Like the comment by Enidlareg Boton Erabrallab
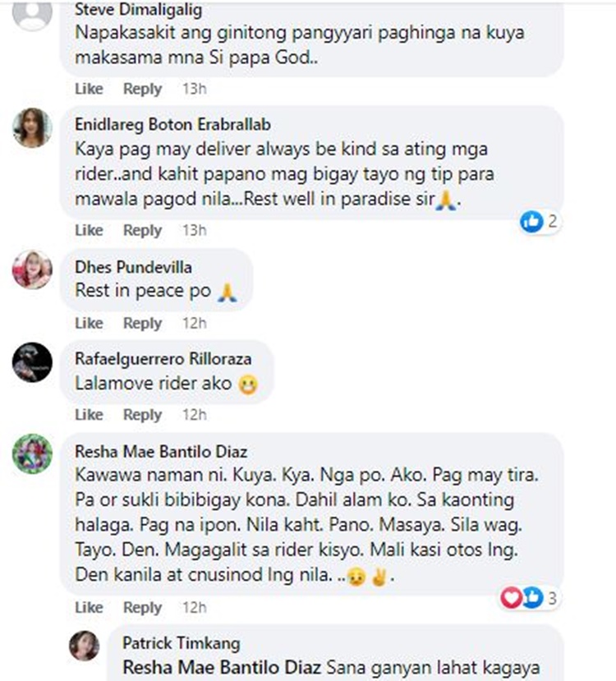The height and width of the screenshot is (681, 616). tap(89, 230)
